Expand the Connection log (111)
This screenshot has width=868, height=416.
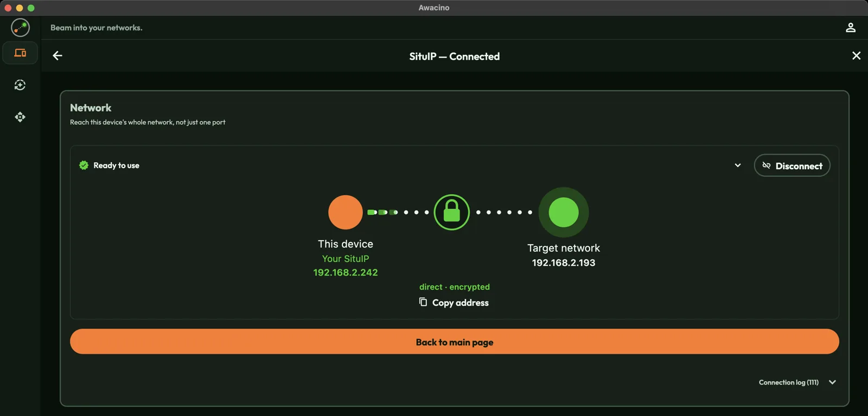797,382
